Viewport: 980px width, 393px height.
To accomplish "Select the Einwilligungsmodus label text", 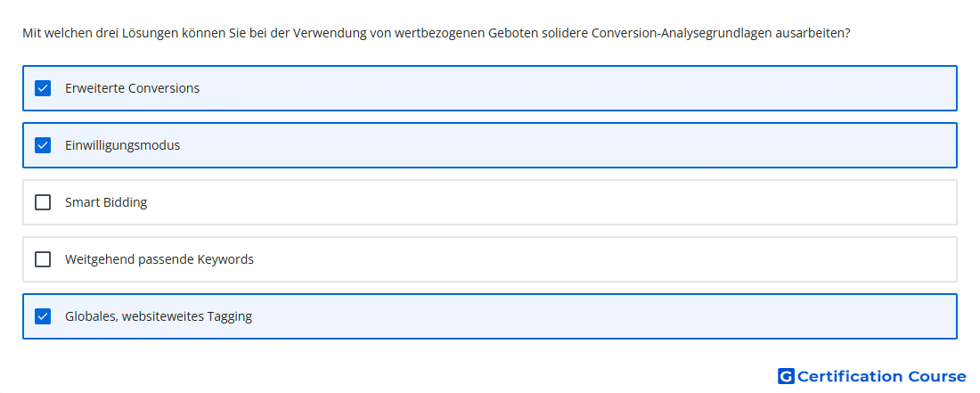I will (x=123, y=145).
